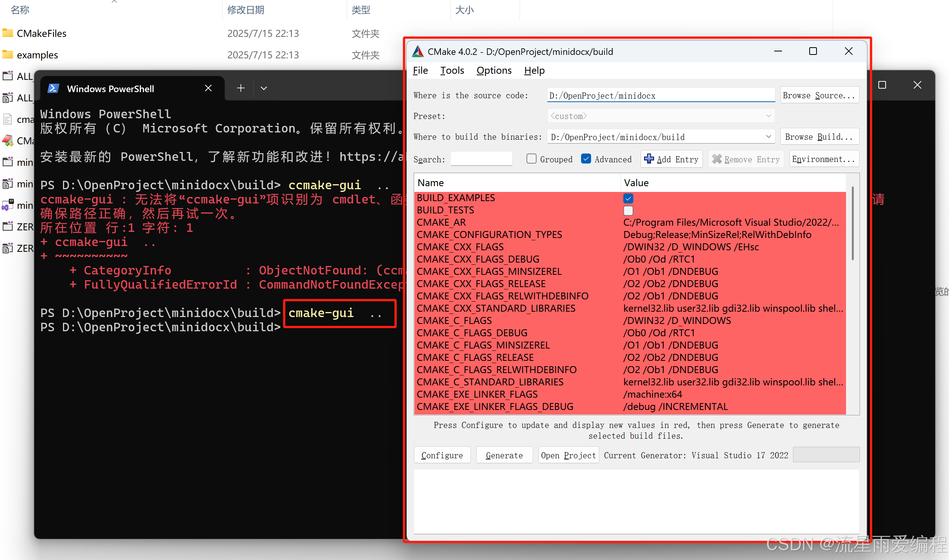Maximize the PowerShell terminal window
Screen dimensions: 949x560
(x=882, y=85)
